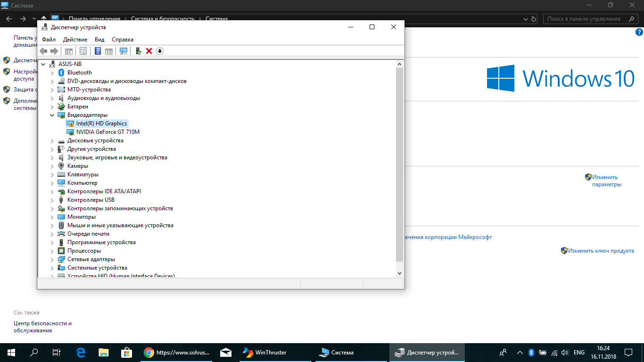Click Изменить параметры link in Система window
The width and height of the screenshot is (644, 362).
click(x=607, y=181)
